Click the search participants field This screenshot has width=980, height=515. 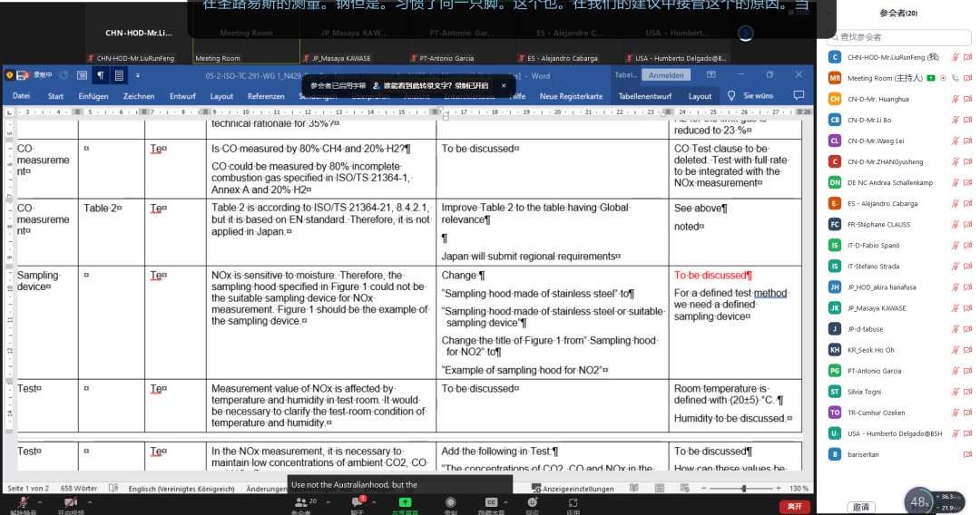coord(898,37)
